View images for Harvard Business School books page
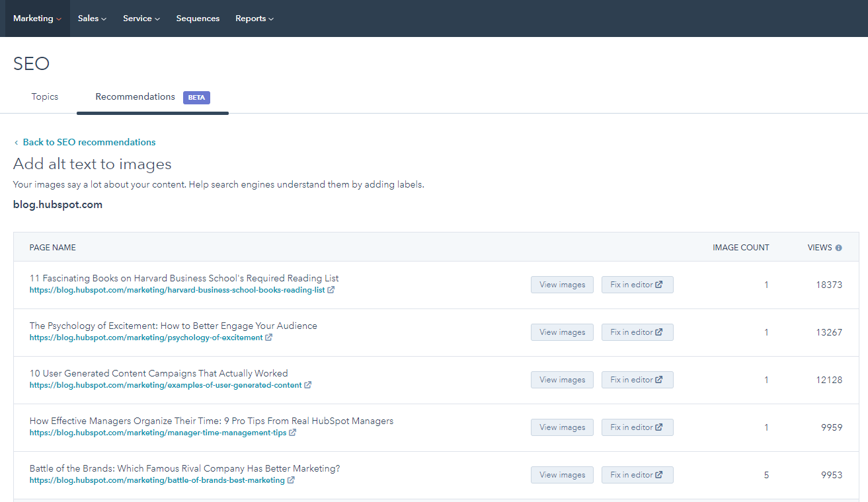868x502 pixels. pos(562,285)
